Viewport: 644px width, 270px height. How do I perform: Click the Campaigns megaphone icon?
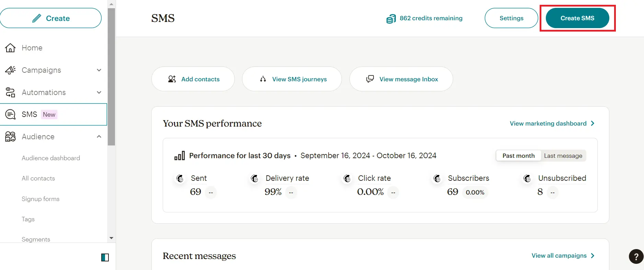coord(10,70)
